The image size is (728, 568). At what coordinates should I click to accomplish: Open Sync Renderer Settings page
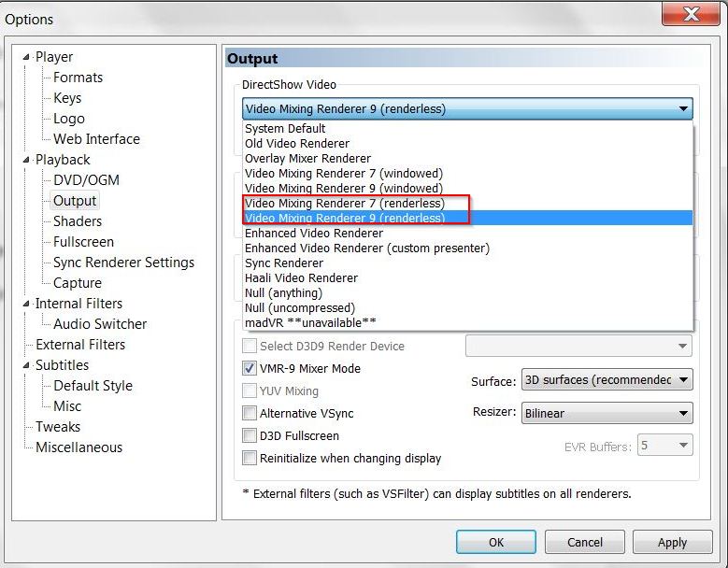tap(124, 263)
